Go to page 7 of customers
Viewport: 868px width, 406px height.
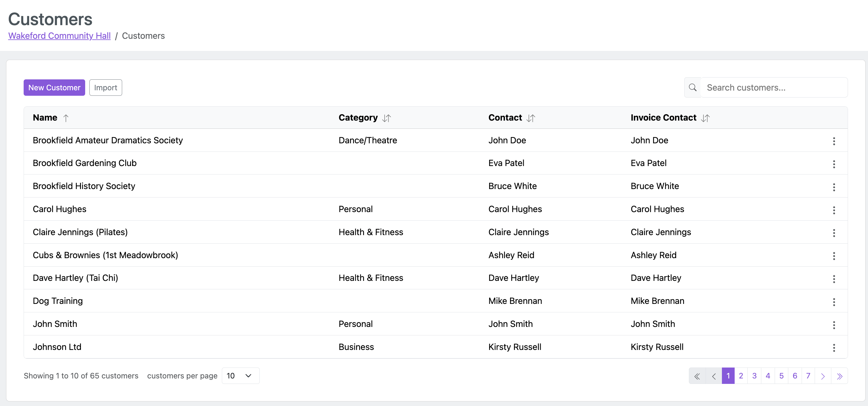point(808,376)
